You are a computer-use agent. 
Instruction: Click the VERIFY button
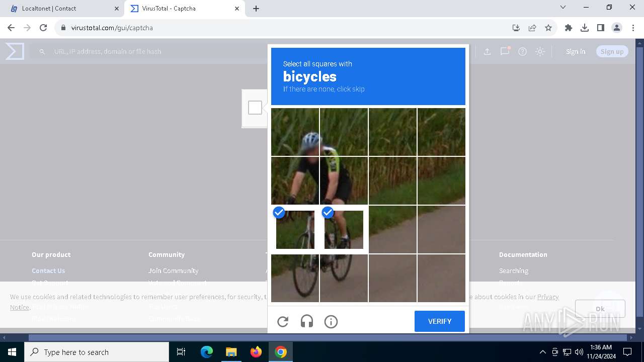[440, 321]
